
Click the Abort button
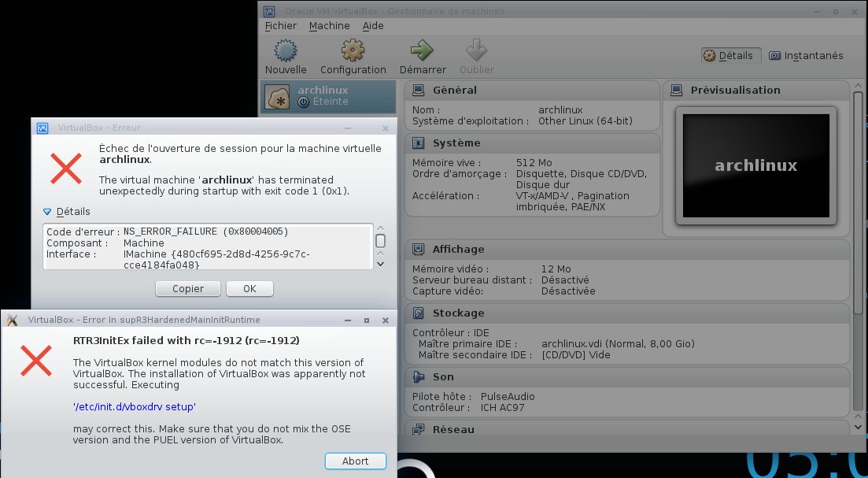356,461
